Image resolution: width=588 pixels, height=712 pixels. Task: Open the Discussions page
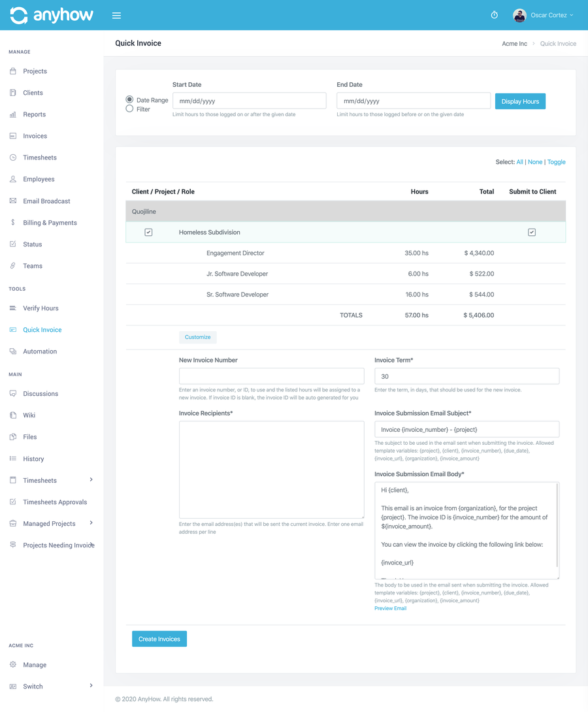point(41,393)
